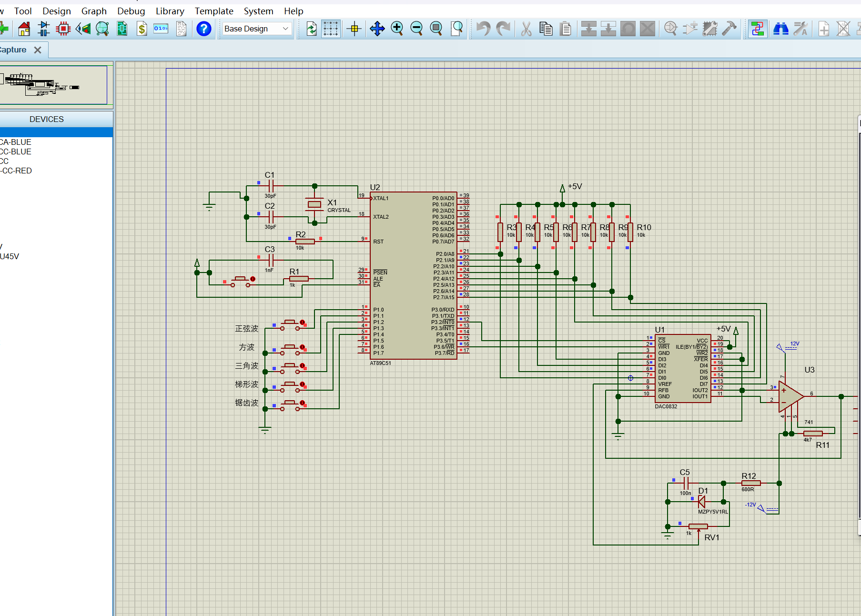Click the Copy to clipboard icon

point(546,29)
